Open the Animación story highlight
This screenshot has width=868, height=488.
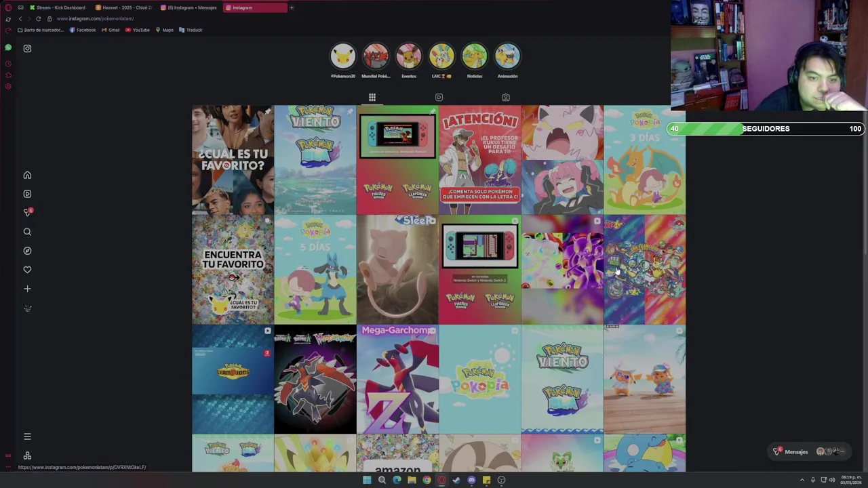point(507,56)
